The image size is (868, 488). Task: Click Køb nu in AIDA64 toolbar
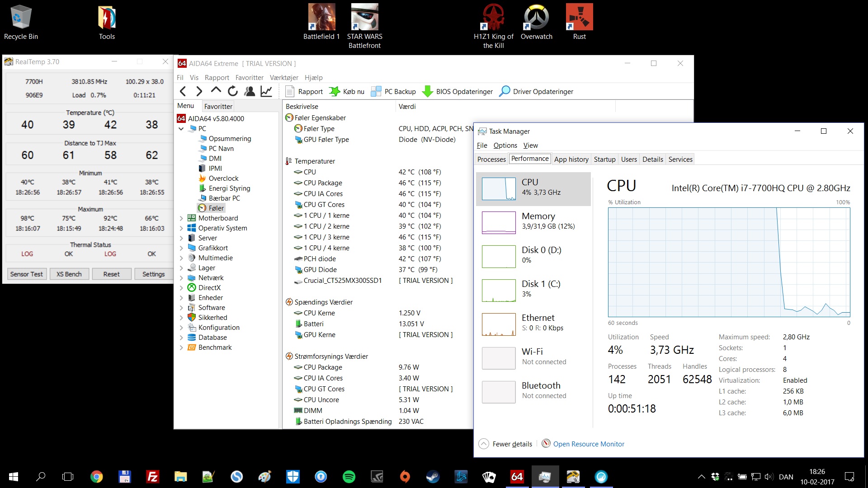click(347, 91)
